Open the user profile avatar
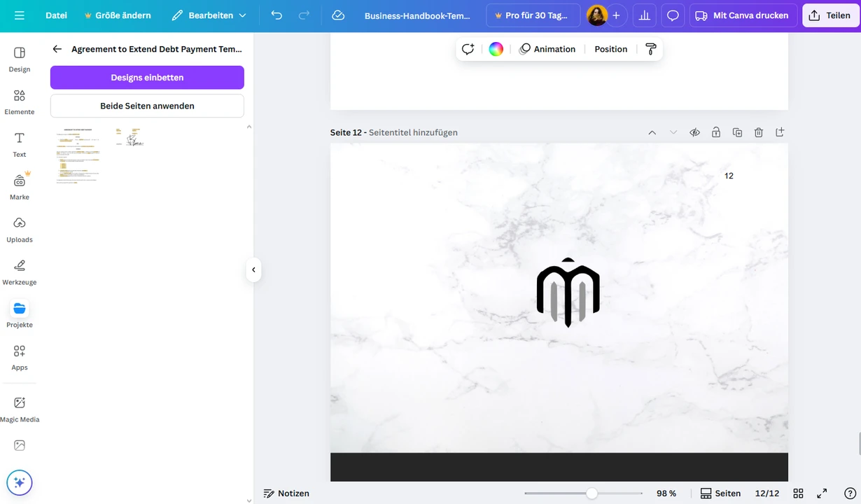This screenshot has width=861, height=504. click(x=596, y=15)
